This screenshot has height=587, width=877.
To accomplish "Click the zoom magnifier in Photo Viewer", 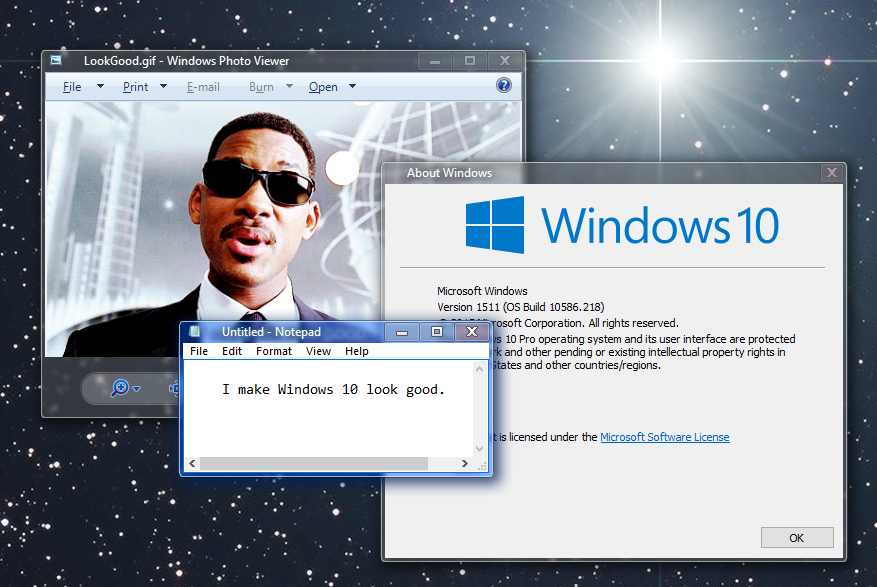I will point(120,387).
